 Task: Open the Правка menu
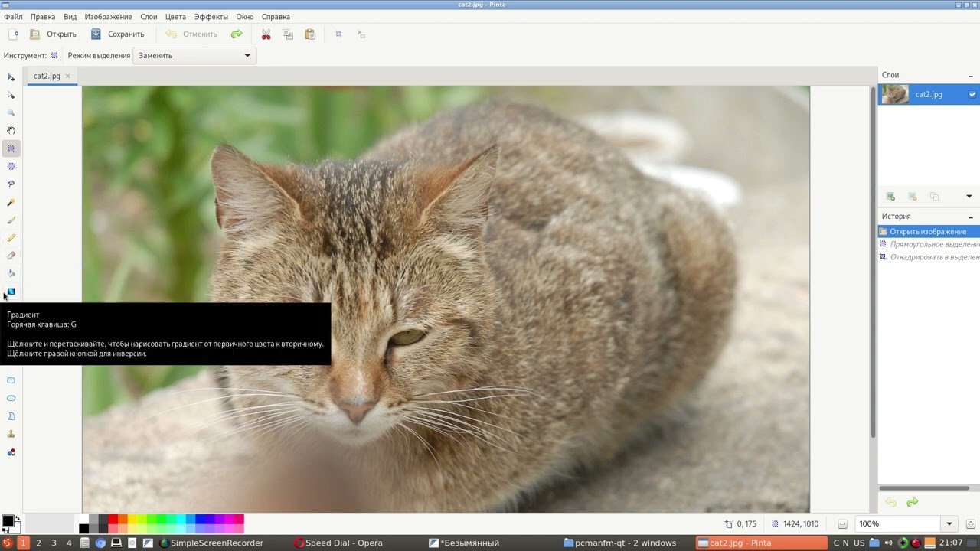point(43,16)
